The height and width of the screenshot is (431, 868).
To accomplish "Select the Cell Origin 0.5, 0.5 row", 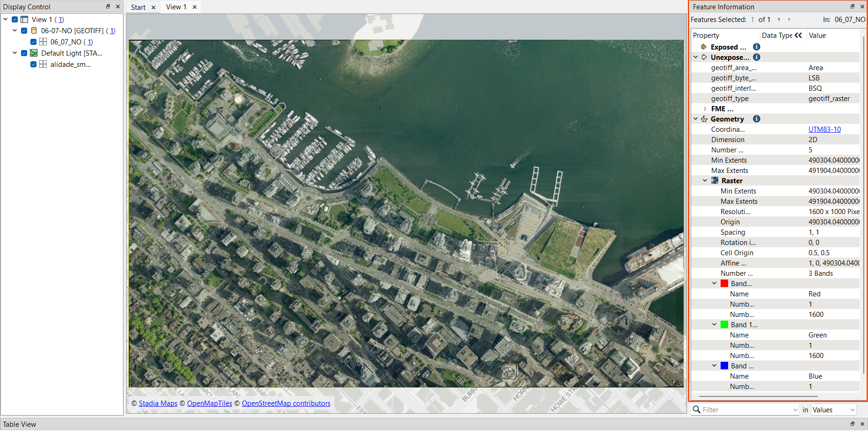I will point(775,252).
